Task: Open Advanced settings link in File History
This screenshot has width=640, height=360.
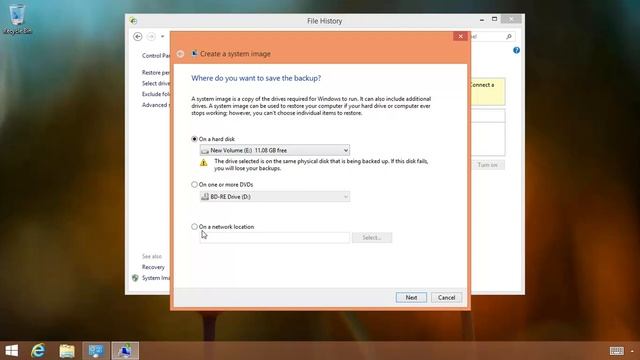Action: [156, 105]
